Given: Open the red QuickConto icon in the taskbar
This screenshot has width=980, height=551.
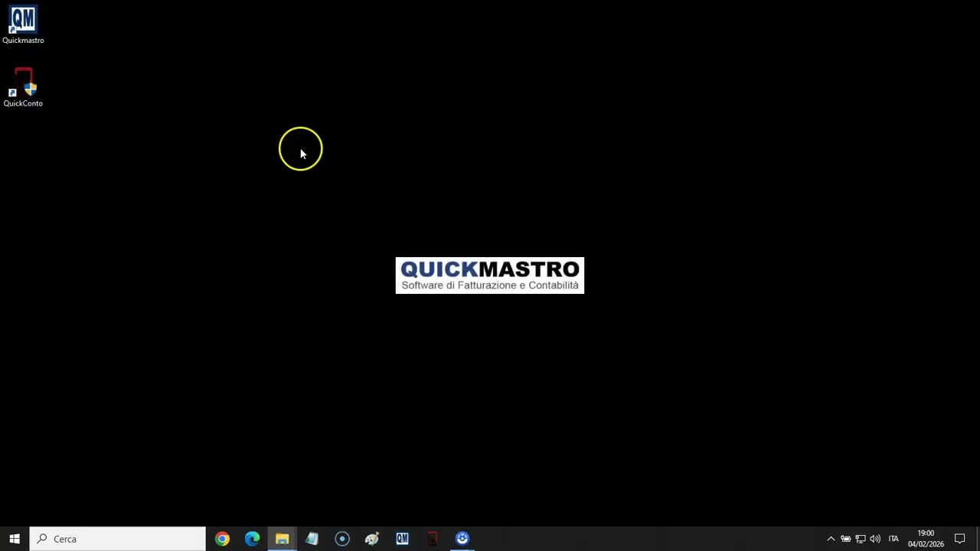Looking at the screenshot, I should pyautogui.click(x=432, y=539).
